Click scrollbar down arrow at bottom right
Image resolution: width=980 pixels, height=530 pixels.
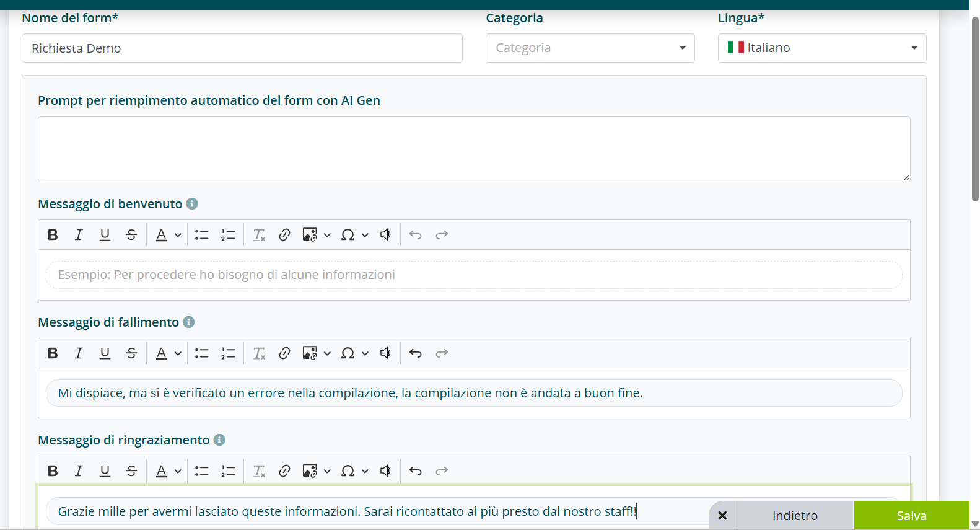[975, 524]
